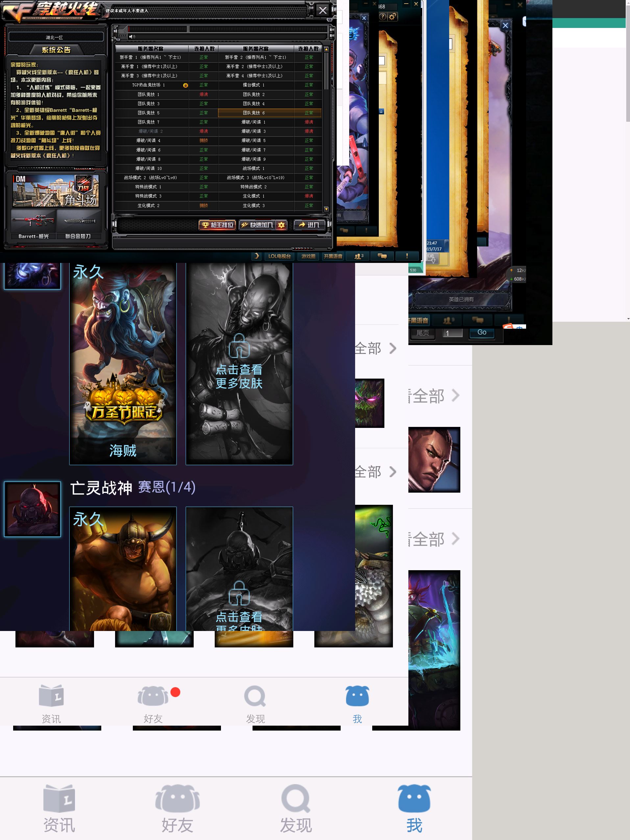Open friends list icon showing 3 in LOL bar
630x840 pixels.
click(358, 256)
